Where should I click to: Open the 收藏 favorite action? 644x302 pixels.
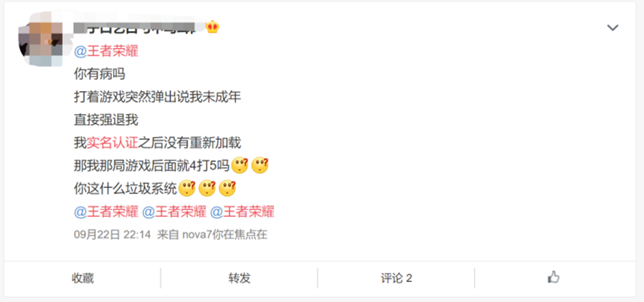click(82, 278)
